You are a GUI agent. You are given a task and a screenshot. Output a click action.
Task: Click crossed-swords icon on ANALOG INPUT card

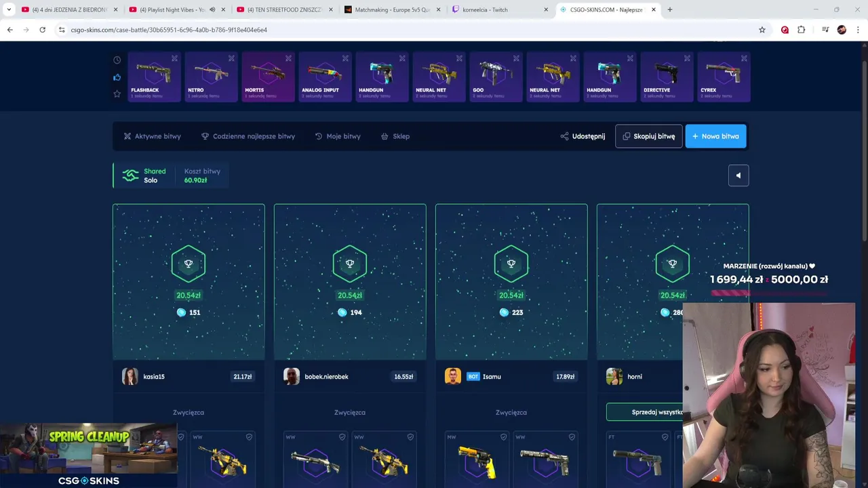point(345,58)
